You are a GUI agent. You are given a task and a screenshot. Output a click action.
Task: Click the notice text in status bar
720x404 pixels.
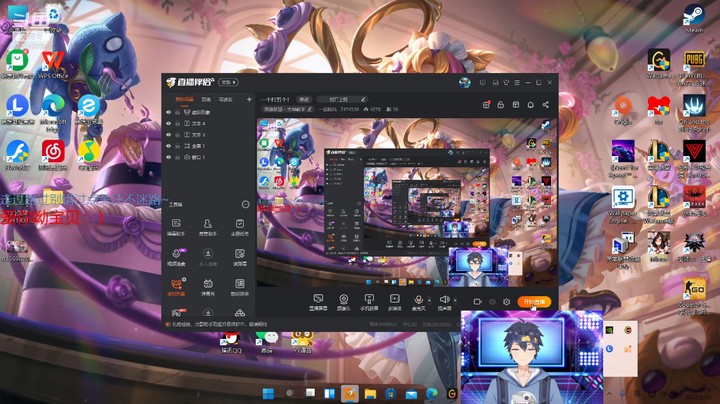[x=219, y=324]
